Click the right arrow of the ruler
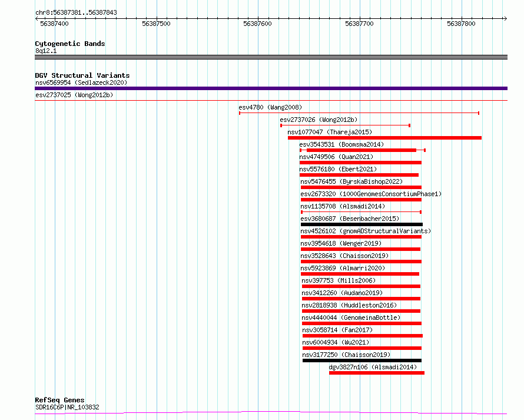This screenshot has width=524, height=420. click(506, 19)
